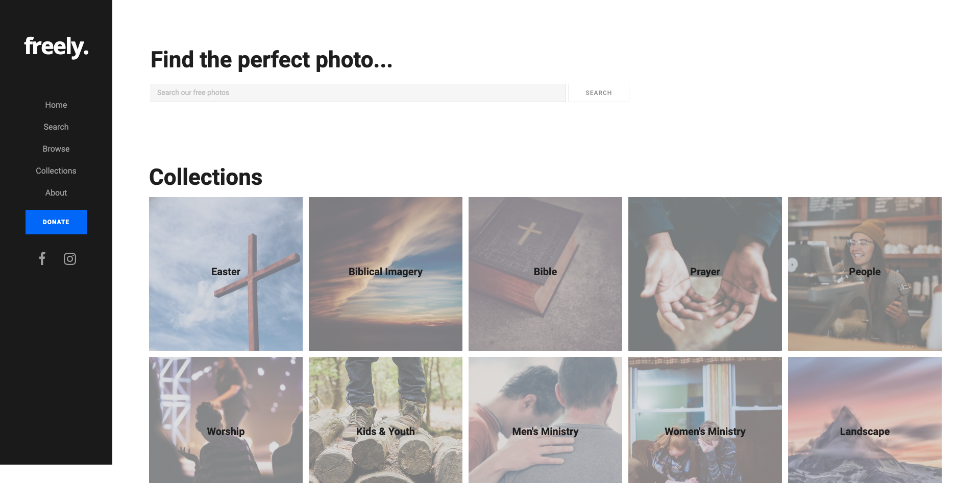Visit the About page link
Image resolution: width=980 pixels, height=483 pixels.
point(56,192)
